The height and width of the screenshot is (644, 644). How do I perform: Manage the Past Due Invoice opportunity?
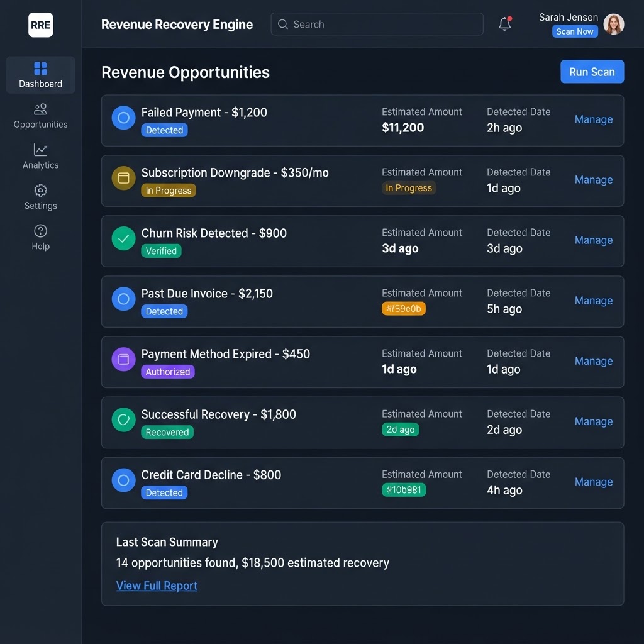tap(594, 301)
